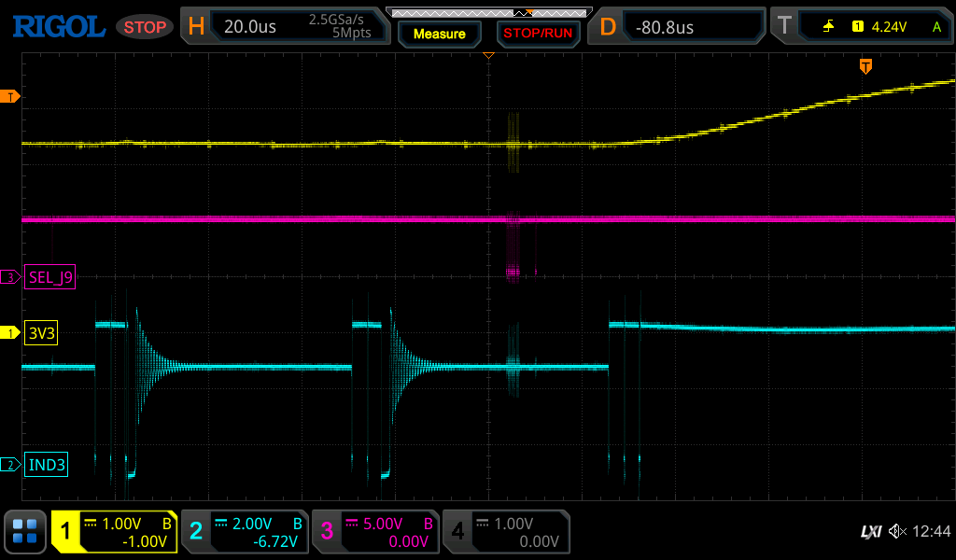Image resolution: width=956 pixels, height=560 pixels.
Task: Open the Measure menu
Action: (440, 34)
